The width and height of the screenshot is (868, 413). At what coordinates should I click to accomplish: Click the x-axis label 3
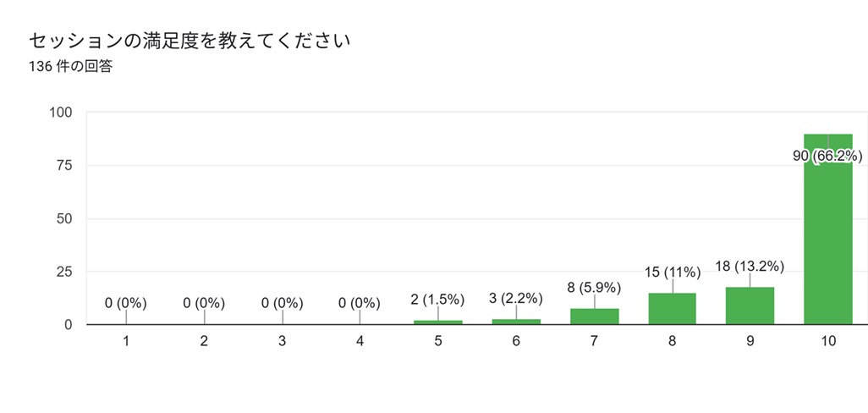click(282, 342)
